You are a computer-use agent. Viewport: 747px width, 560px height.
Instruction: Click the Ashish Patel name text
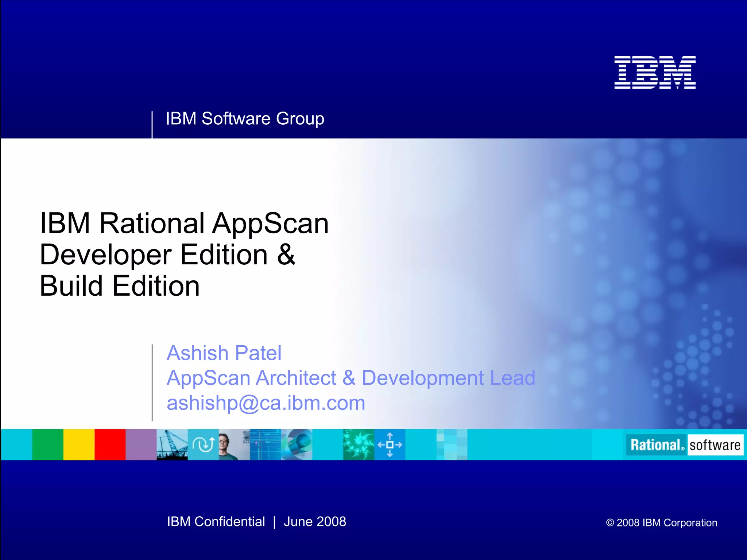click(x=224, y=353)
